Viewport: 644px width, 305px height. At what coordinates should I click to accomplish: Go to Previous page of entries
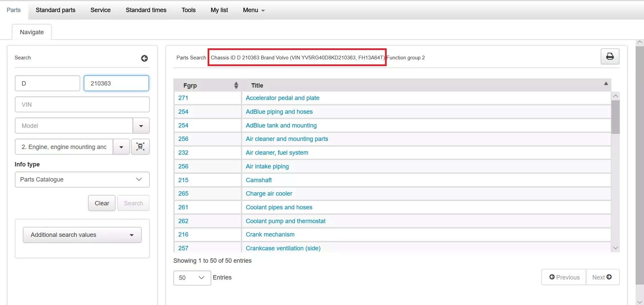[x=564, y=277]
